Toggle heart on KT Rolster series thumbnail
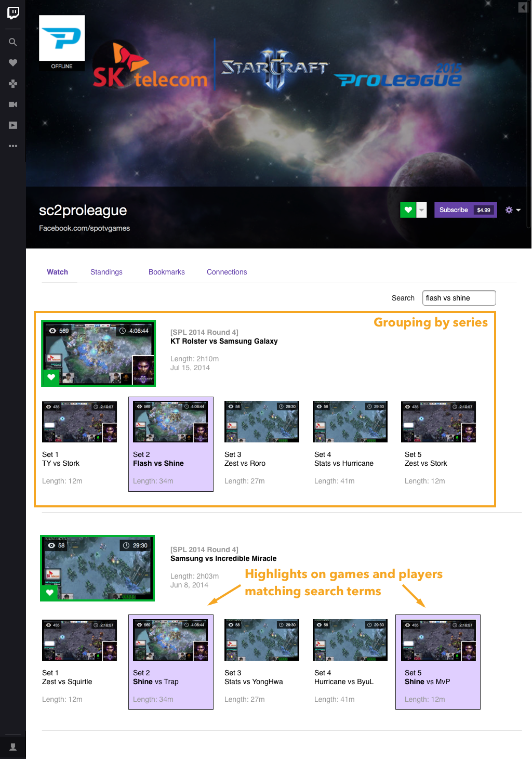The width and height of the screenshot is (532, 759). coord(51,377)
